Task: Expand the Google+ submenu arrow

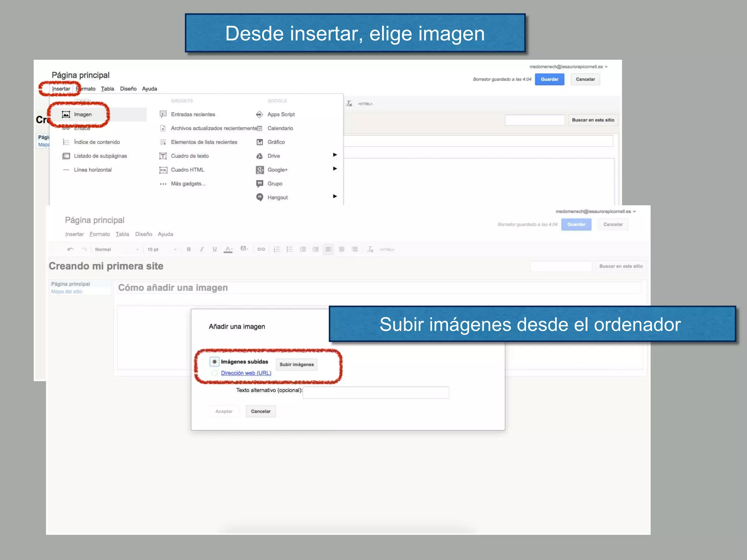Action: point(335,169)
